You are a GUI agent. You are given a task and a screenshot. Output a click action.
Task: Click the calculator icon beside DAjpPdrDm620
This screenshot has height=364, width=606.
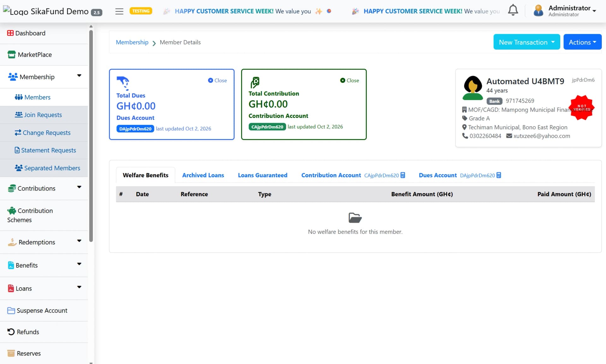tap(499, 175)
